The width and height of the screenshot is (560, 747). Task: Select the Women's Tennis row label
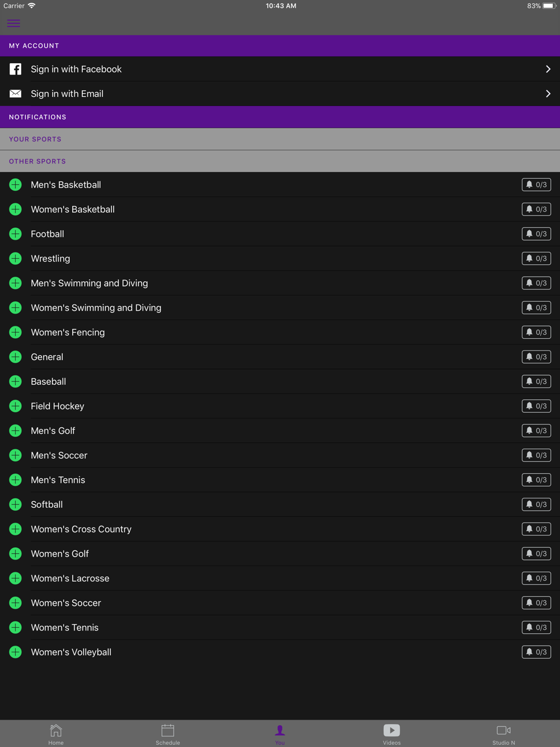pos(65,628)
